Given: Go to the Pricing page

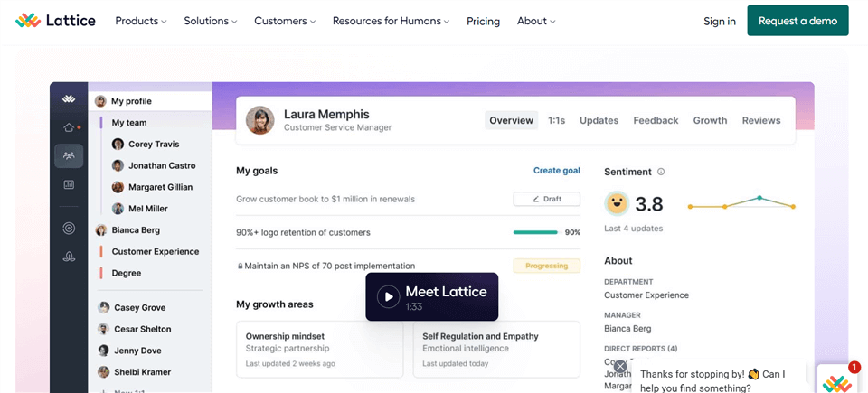Looking at the screenshot, I should [483, 21].
